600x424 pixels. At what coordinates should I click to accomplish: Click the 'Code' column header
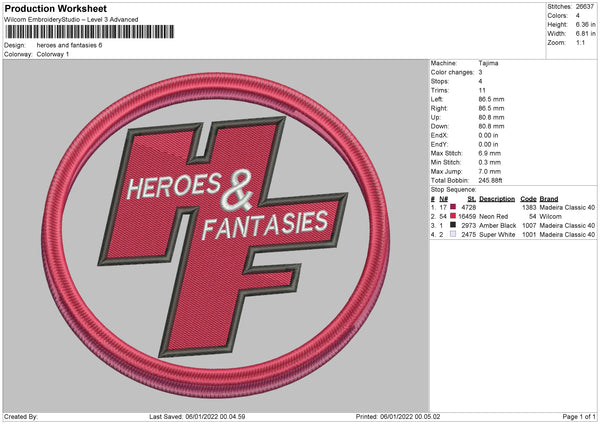[x=528, y=199]
